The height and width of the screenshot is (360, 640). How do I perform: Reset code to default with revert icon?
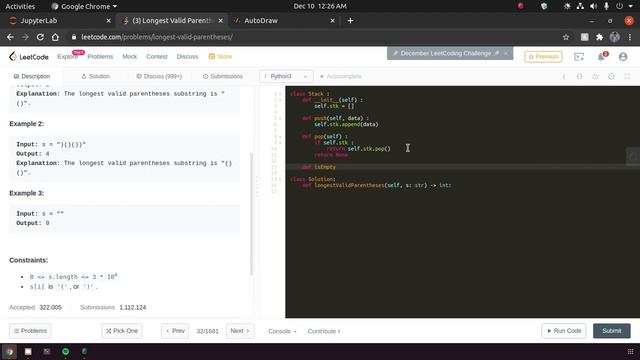click(595, 76)
